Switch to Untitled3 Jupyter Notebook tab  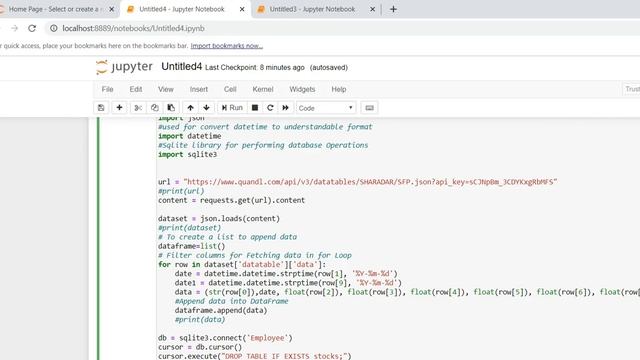pyautogui.click(x=312, y=9)
